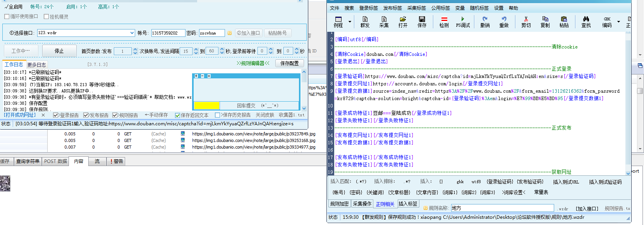This screenshot has width=644, height=225.
Task: Open the 文件 menu
Action: [x=335, y=8]
